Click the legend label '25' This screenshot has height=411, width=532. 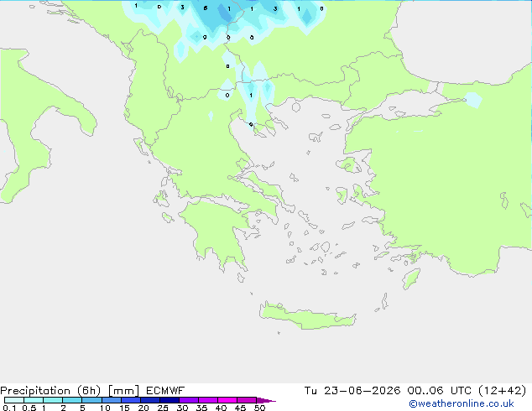click(163, 408)
